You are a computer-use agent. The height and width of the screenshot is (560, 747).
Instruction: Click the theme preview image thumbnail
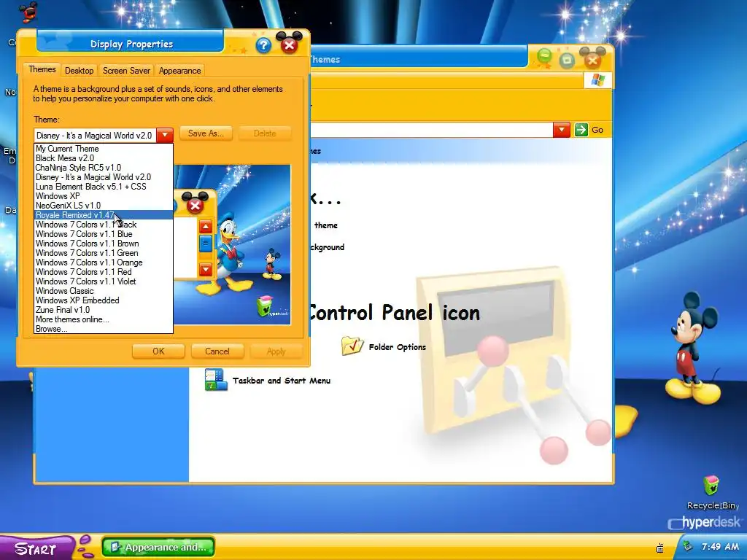tap(231, 244)
